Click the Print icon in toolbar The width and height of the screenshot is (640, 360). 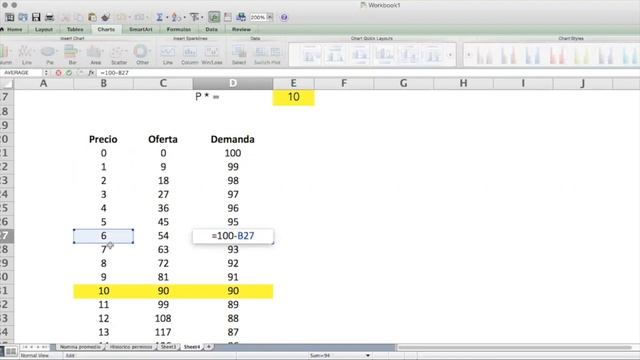[49, 17]
